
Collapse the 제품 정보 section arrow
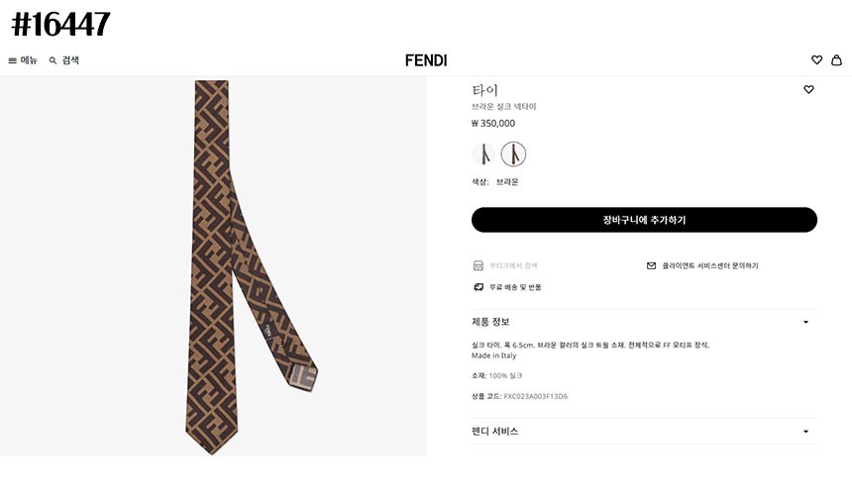pos(805,322)
